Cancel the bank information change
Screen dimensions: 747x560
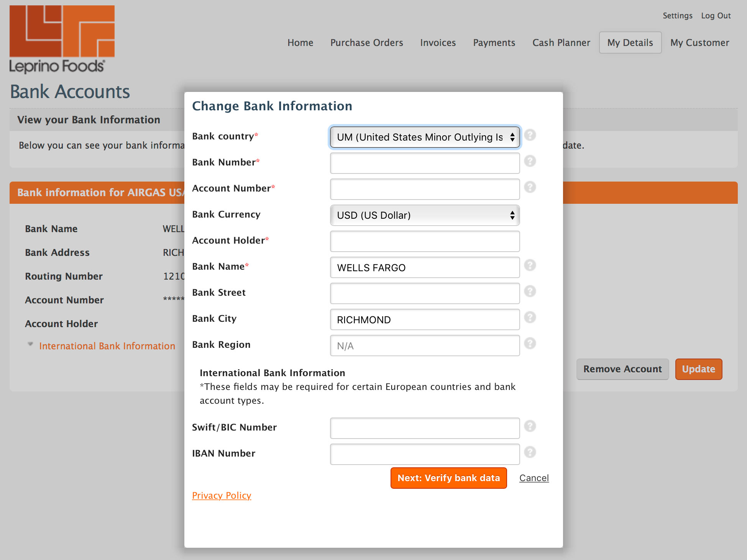[x=534, y=478]
